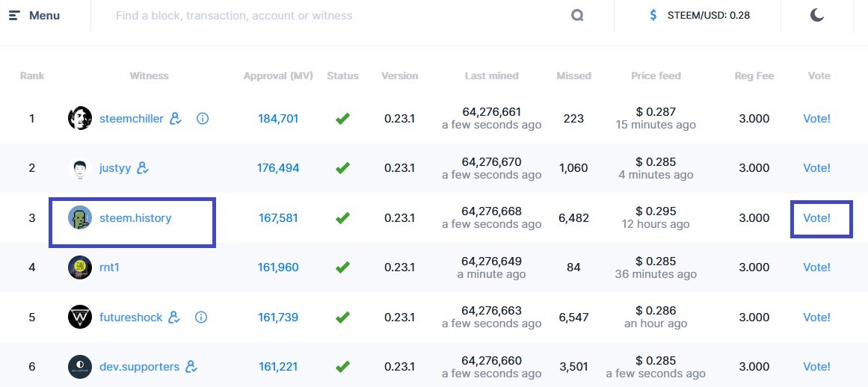
Task: Click the person icon beside steemchiller
Action: tap(176, 118)
